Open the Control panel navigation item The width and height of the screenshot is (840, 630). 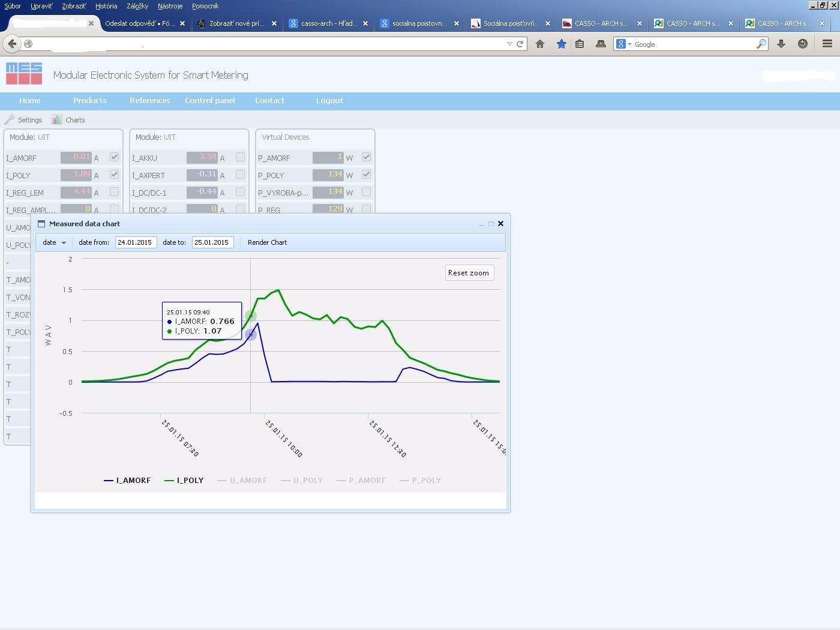(209, 100)
